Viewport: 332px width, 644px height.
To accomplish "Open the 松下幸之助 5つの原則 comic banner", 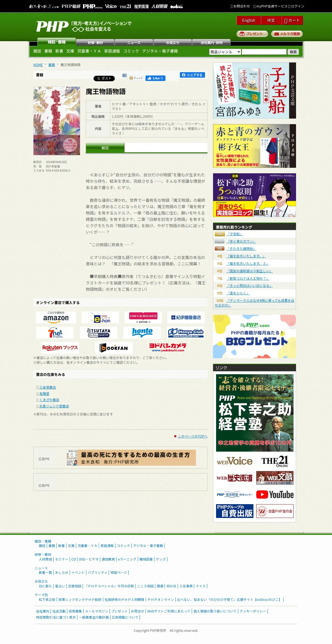I will (x=255, y=195).
